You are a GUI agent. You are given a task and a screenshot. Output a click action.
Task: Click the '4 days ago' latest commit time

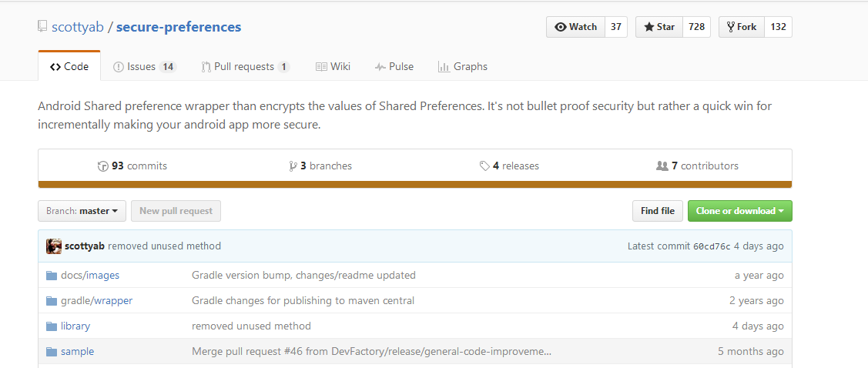pos(759,246)
